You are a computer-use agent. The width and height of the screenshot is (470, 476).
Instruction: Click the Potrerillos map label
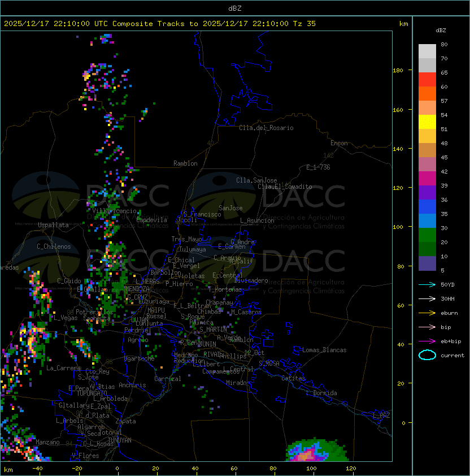[94, 312]
